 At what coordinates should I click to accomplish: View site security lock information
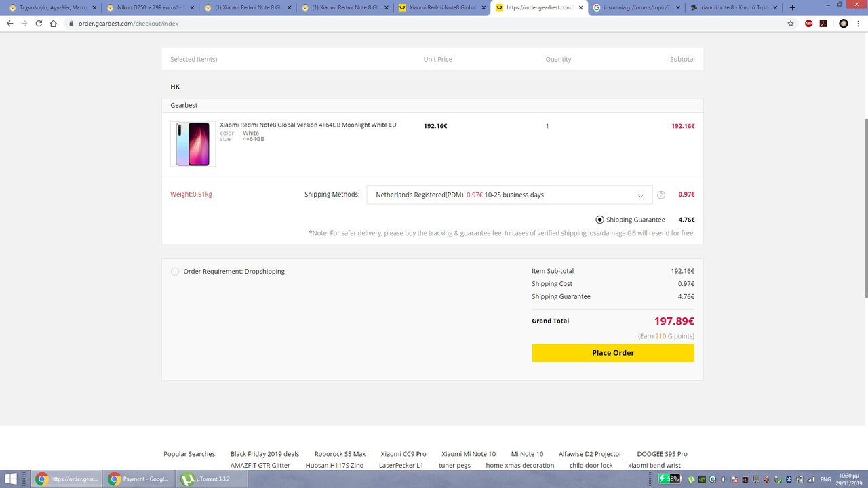(71, 23)
